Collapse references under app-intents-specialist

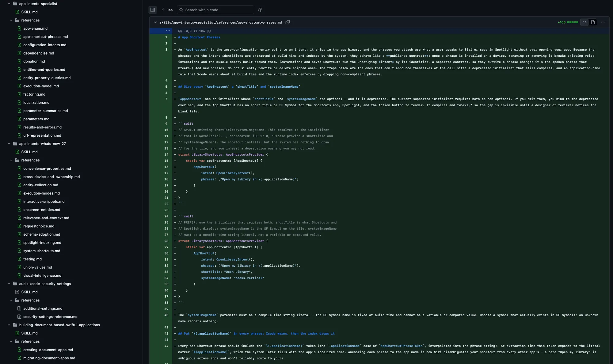[11, 20]
